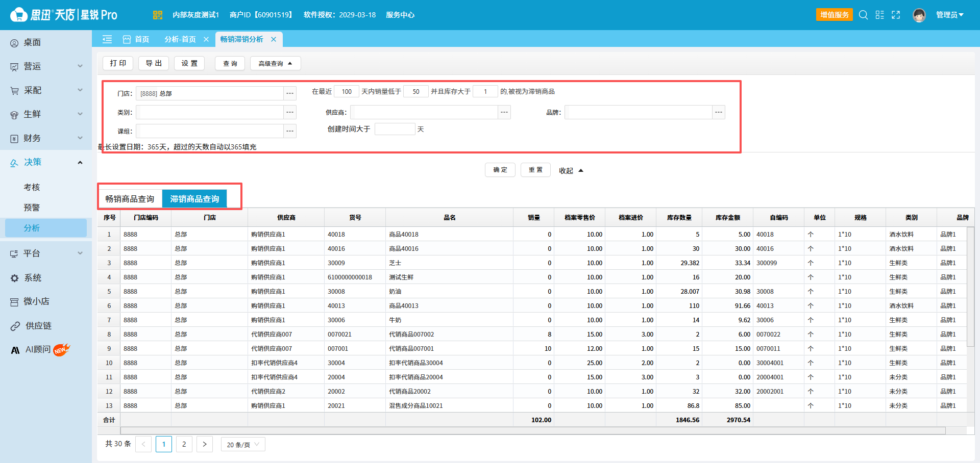
Task: Collapse the sidebar menu toggle icon
Action: [107, 39]
